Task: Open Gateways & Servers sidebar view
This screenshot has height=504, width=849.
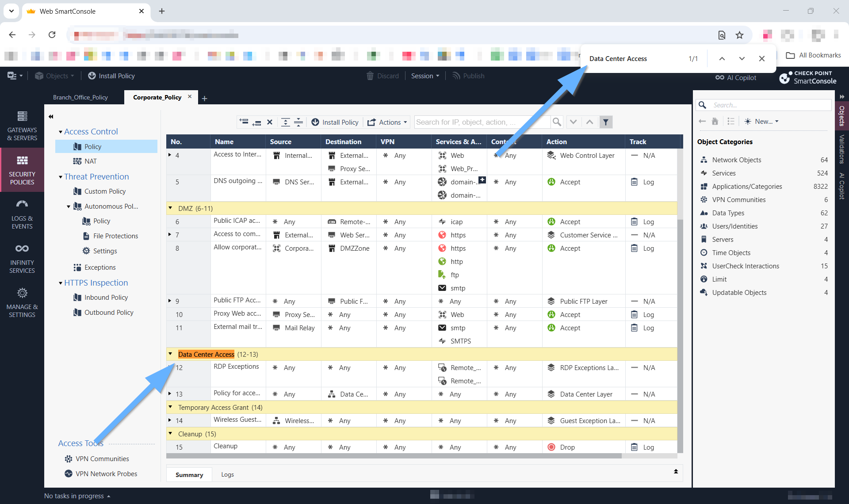Action: (x=22, y=126)
